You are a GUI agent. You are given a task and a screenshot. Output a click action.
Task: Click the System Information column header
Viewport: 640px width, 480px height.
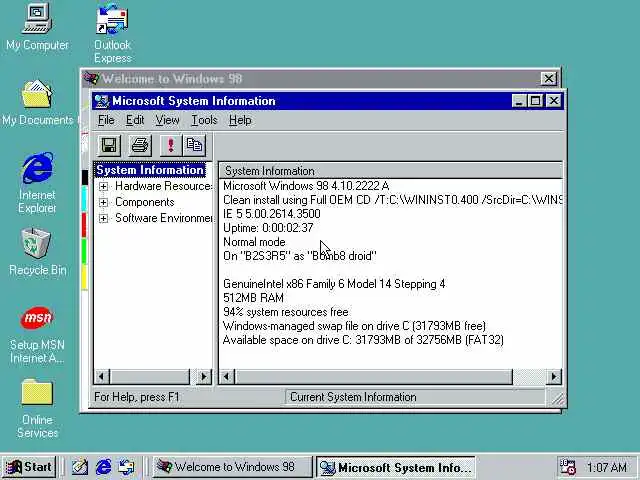click(x=391, y=171)
